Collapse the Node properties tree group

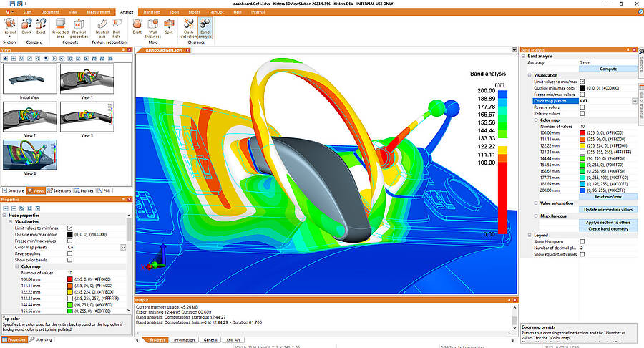(4, 216)
